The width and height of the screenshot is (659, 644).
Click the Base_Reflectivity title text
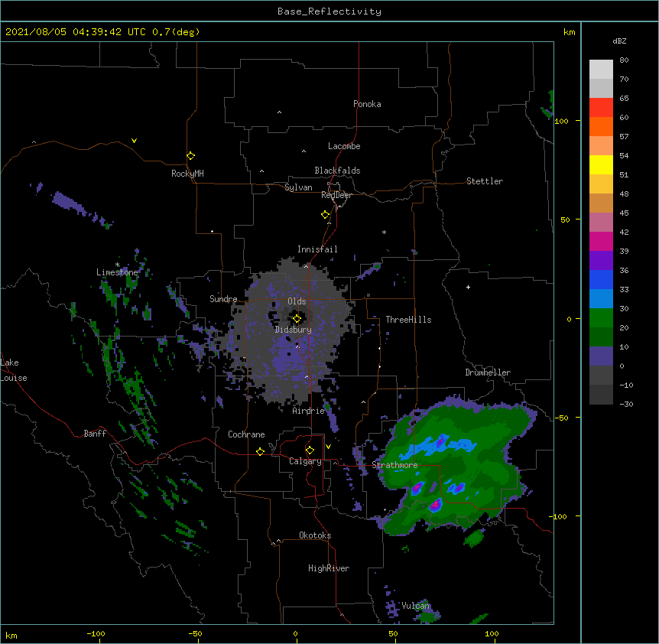point(329,11)
